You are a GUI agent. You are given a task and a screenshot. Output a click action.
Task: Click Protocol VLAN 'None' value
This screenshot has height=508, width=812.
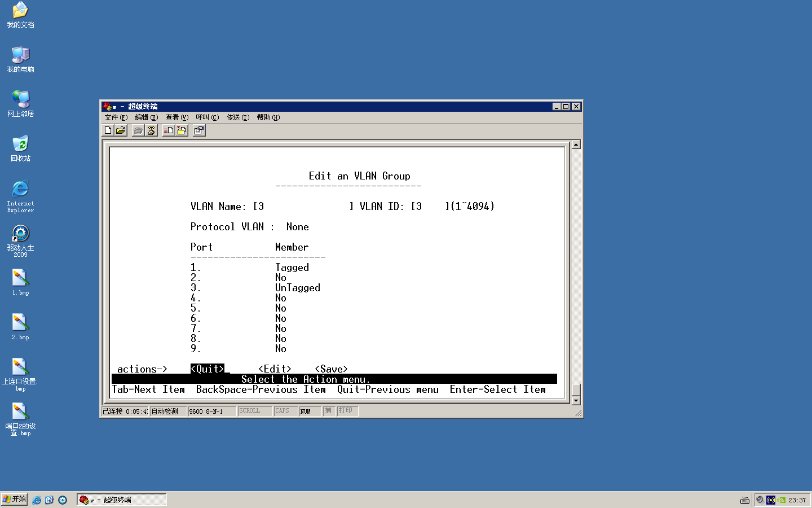click(297, 227)
